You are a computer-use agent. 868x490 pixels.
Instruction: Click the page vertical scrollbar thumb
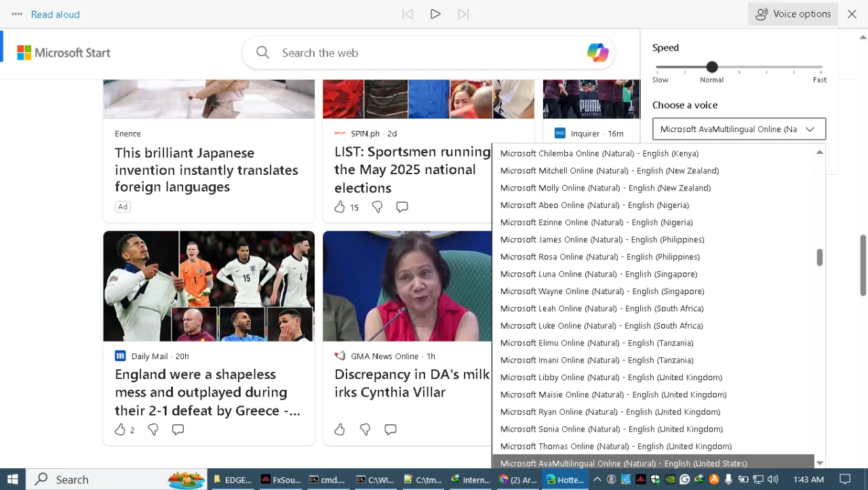tap(863, 265)
